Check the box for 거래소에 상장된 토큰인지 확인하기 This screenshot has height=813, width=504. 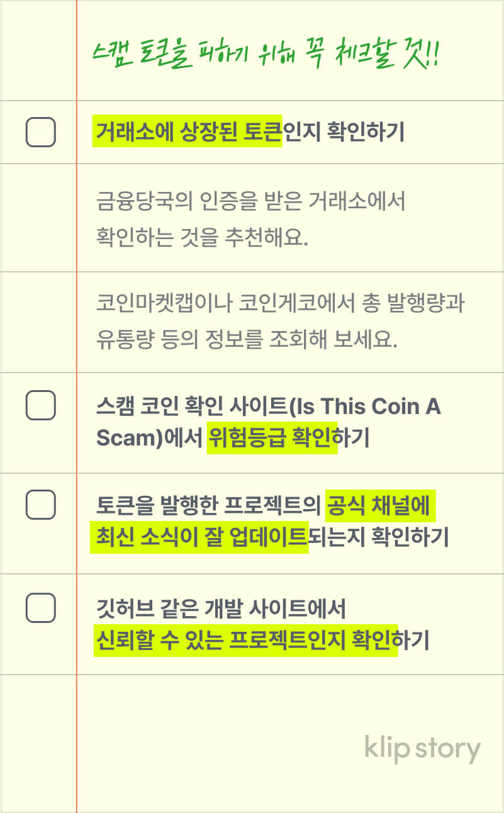[40, 132]
